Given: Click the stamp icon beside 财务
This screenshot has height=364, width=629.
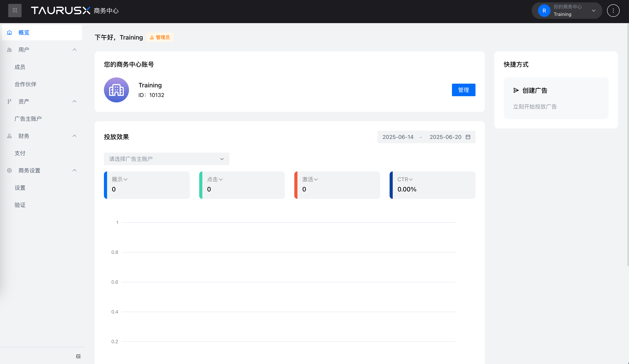Looking at the screenshot, I should click(9, 136).
